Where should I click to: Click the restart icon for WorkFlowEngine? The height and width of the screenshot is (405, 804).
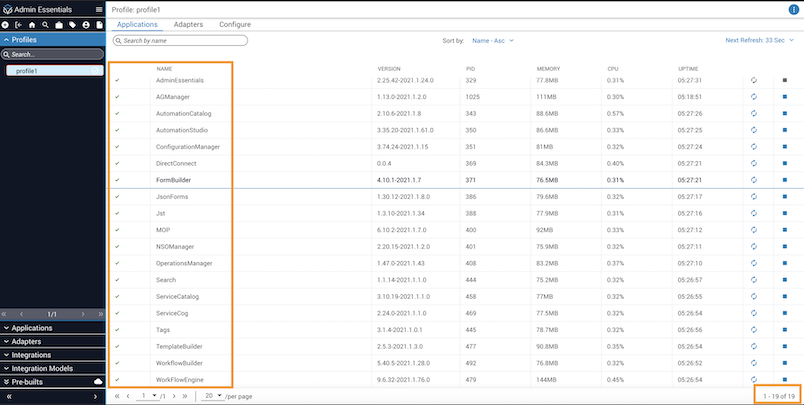(754, 379)
